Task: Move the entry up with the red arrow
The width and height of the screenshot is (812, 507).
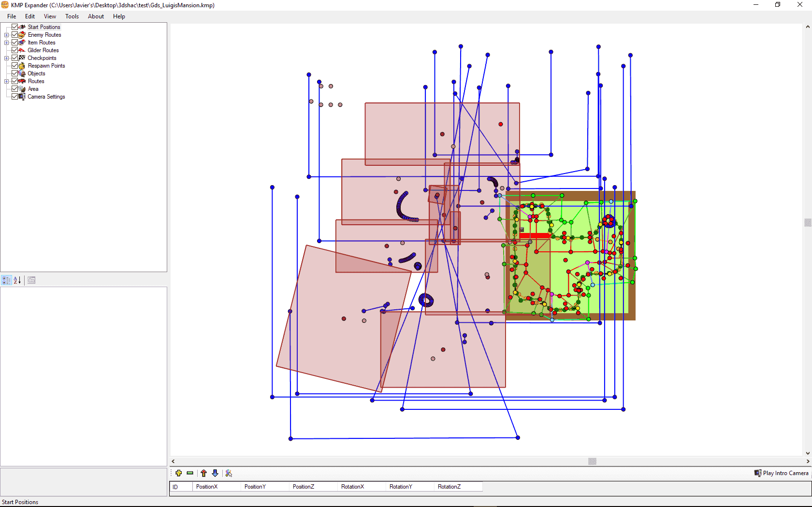Action: 203,473
